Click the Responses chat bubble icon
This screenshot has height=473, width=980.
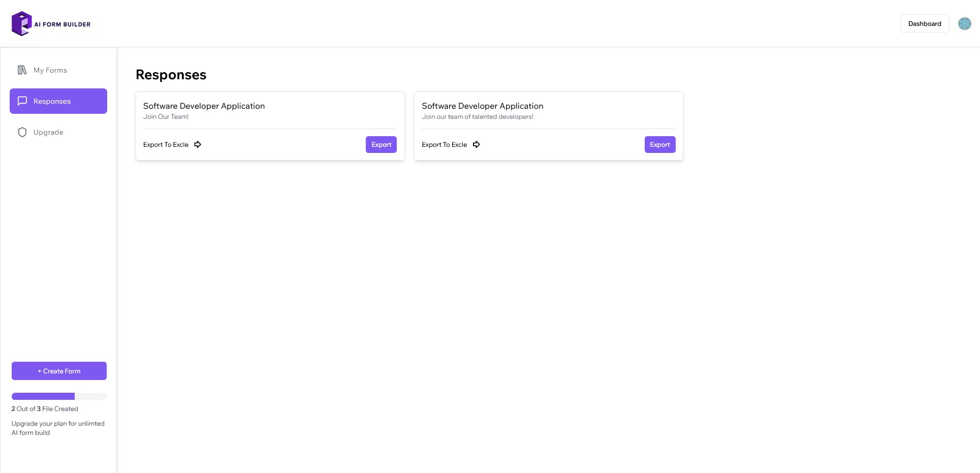point(22,101)
